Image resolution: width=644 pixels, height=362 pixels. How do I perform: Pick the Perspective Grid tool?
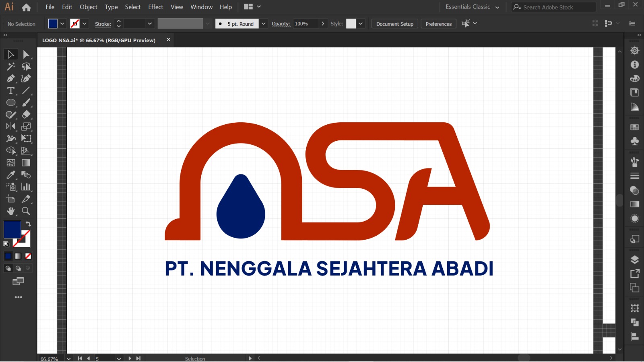click(x=26, y=151)
